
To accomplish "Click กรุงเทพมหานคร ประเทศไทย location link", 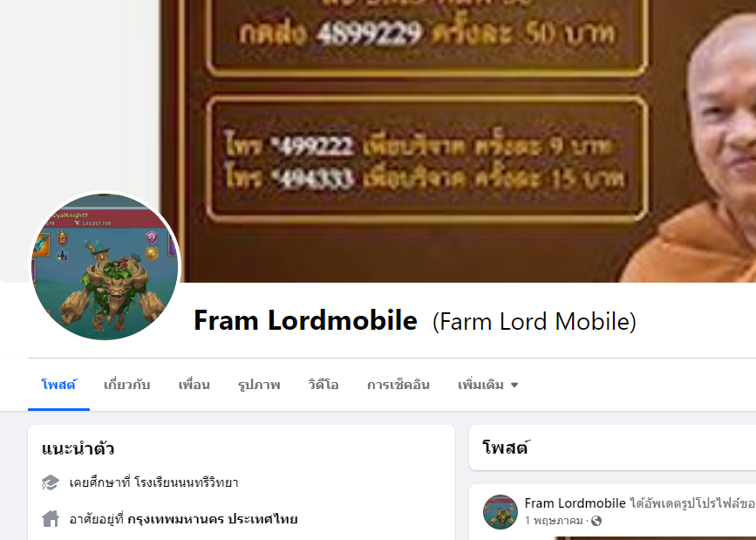I will 212,519.
